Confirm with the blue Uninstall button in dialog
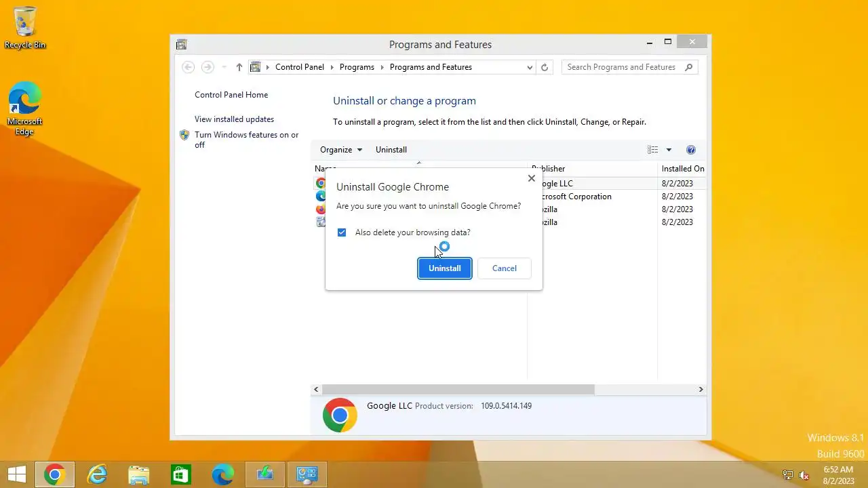 [444, 268]
